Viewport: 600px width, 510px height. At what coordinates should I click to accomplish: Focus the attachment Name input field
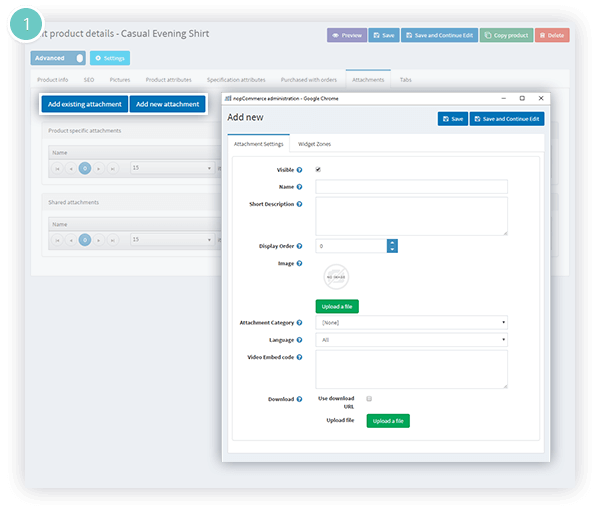tap(411, 187)
